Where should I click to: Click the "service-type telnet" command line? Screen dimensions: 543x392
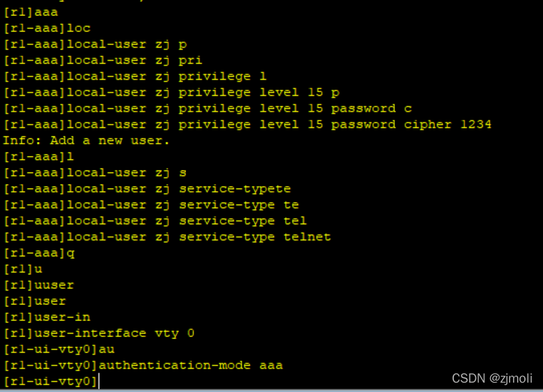tap(167, 237)
